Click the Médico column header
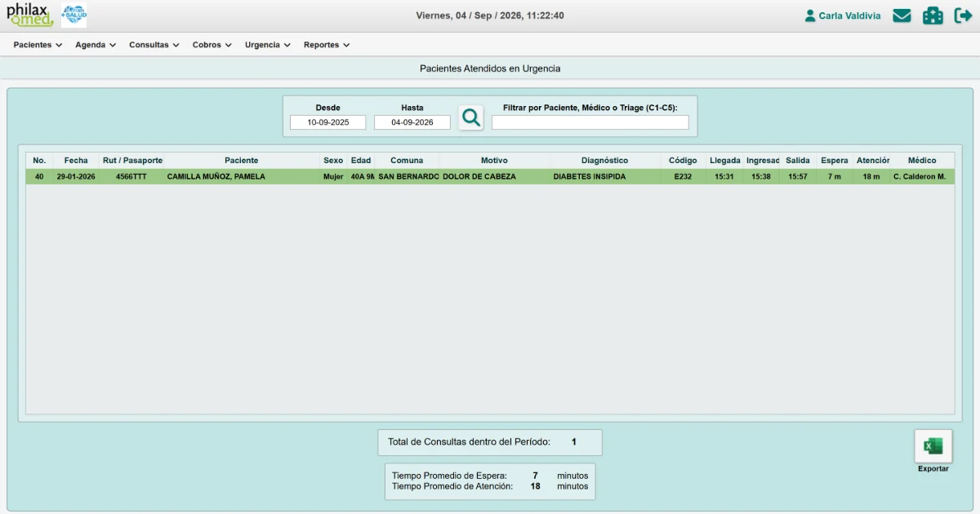 (x=922, y=161)
